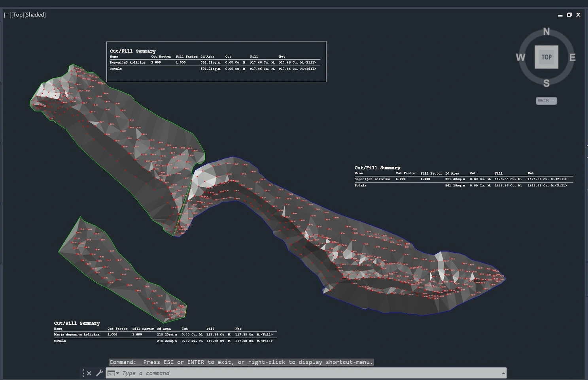This screenshot has width=588, height=380.
Task: Click the S compass letter on ViewCube
Action: (546, 83)
